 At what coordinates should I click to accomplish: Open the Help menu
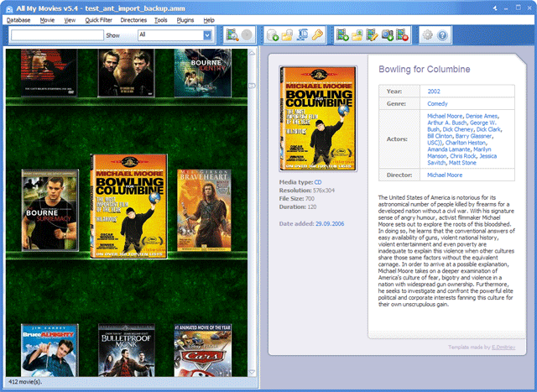click(209, 20)
